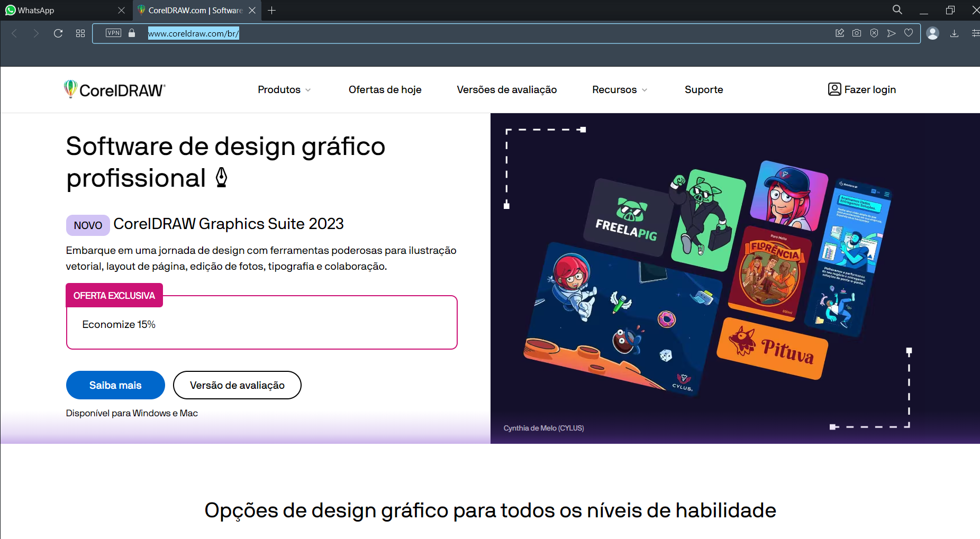
Task: Take a snapshot with the camera icon
Action: click(x=857, y=33)
